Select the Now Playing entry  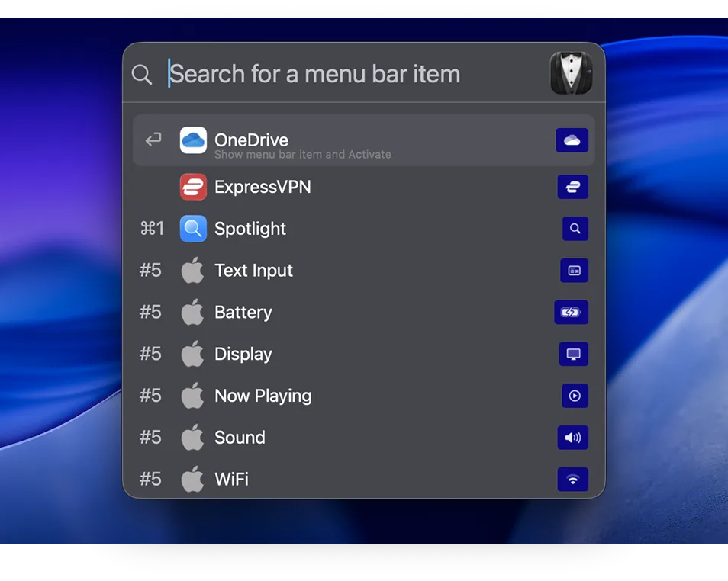click(x=363, y=396)
